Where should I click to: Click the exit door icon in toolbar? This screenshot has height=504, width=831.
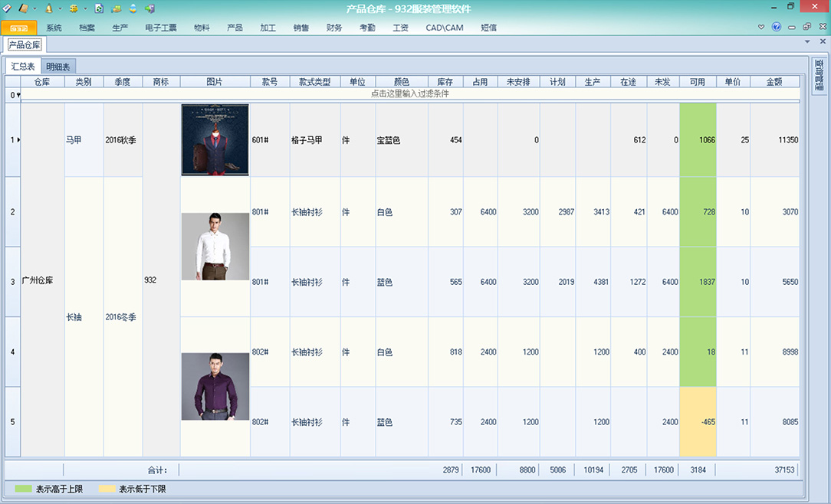[149, 8]
